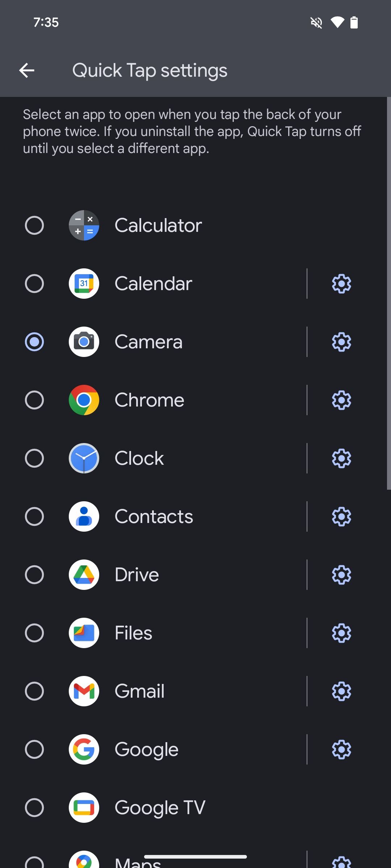Tap the bottom navigation gesture bar

(x=195, y=856)
